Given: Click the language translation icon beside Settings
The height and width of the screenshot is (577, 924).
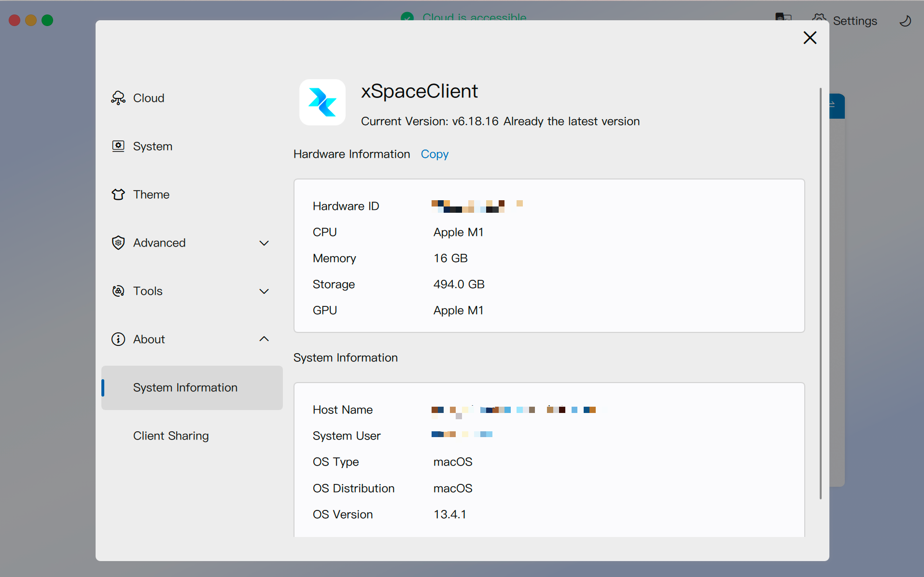Looking at the screenshot, I should pos(783,17).
